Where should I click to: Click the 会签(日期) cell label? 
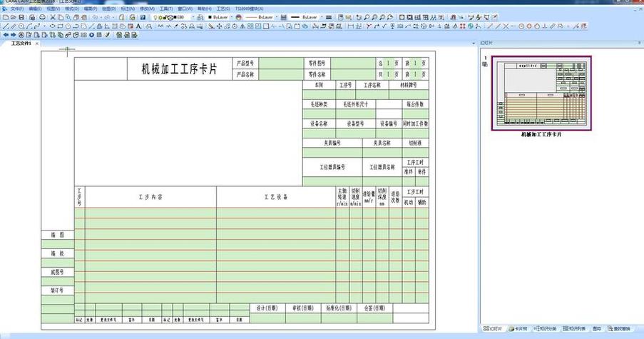pos(374,308)
